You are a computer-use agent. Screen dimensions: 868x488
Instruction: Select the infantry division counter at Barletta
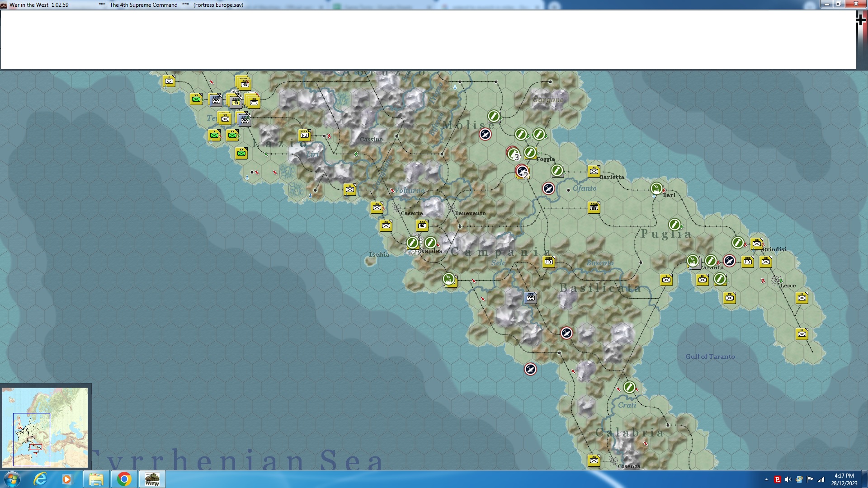pyautogui.click(x=594, y=171)
